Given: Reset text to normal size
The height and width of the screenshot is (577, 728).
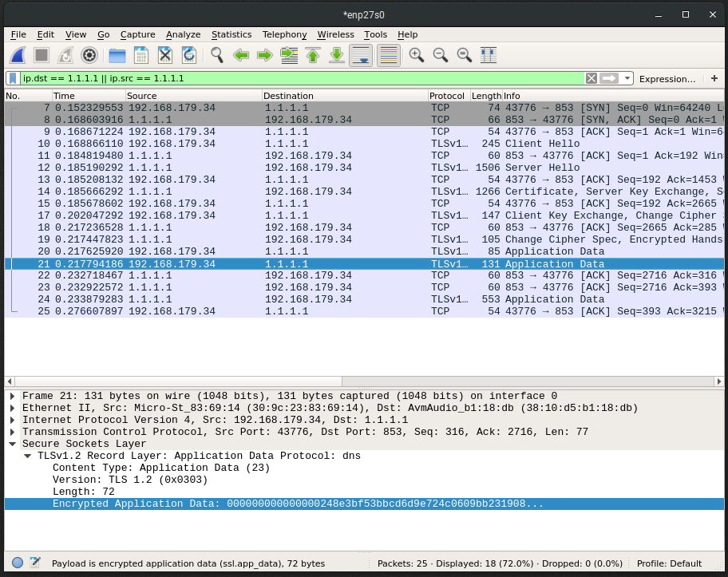Looking at the screenshot, I should click(465, 55).
